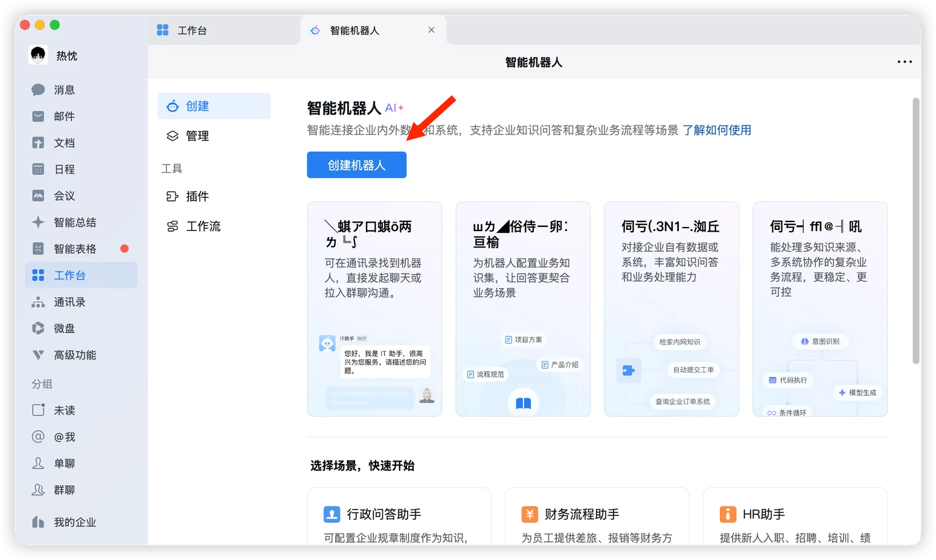This screenshot has width=936, height=560.
Task: Open the 日程 calendar icon
Action: point(63,169)
